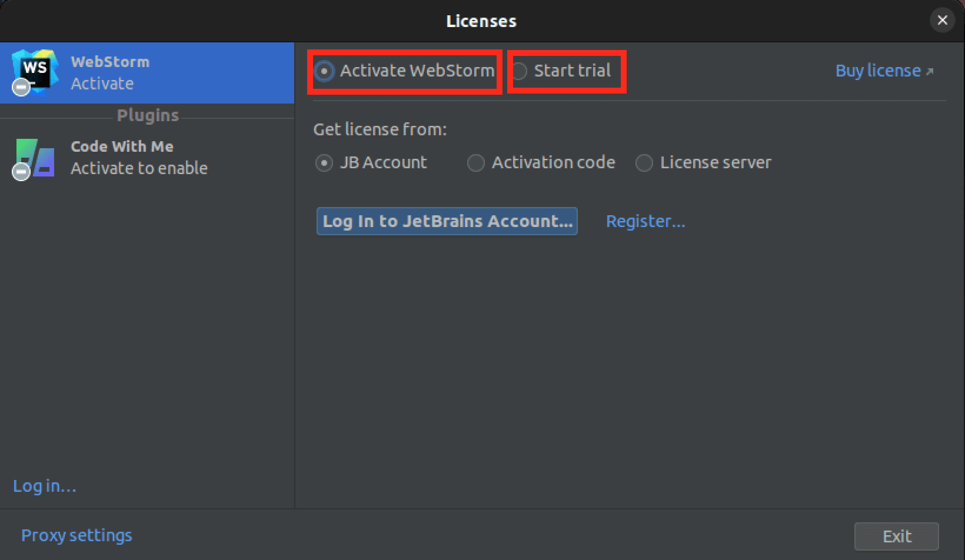Image resolution: width=965 pixels, height=560 pixels.
Task: Click the Code With Me plugin icon
Action: pyautogui.click(x=35, y=158)
